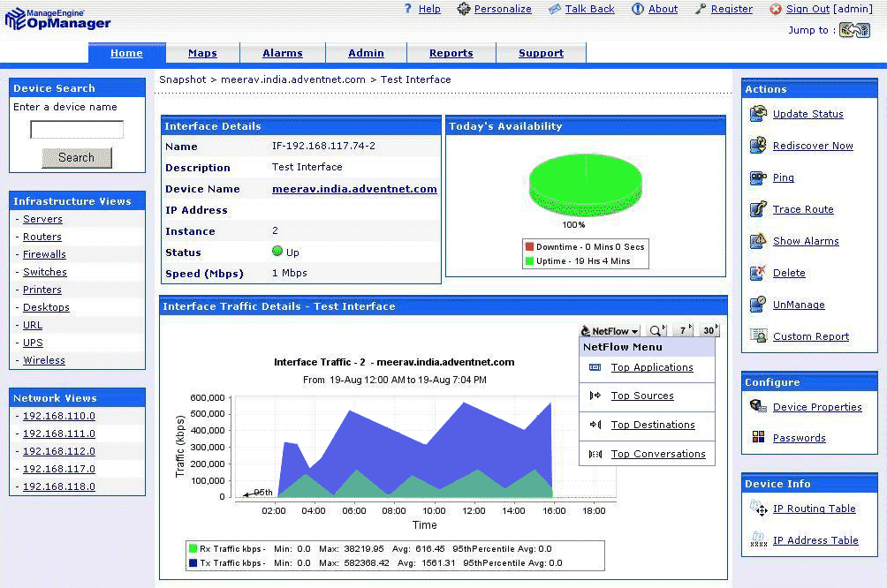Select Top Conversations in NetFlow Menu
The image size is (887, 588).
coord(658,454)
